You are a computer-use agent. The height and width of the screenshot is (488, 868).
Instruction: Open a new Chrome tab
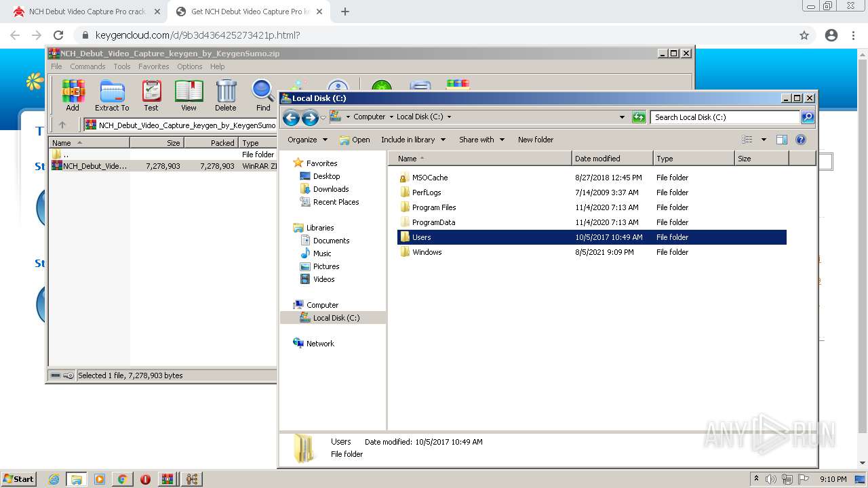pyautogui.click(x=345, y=12)
